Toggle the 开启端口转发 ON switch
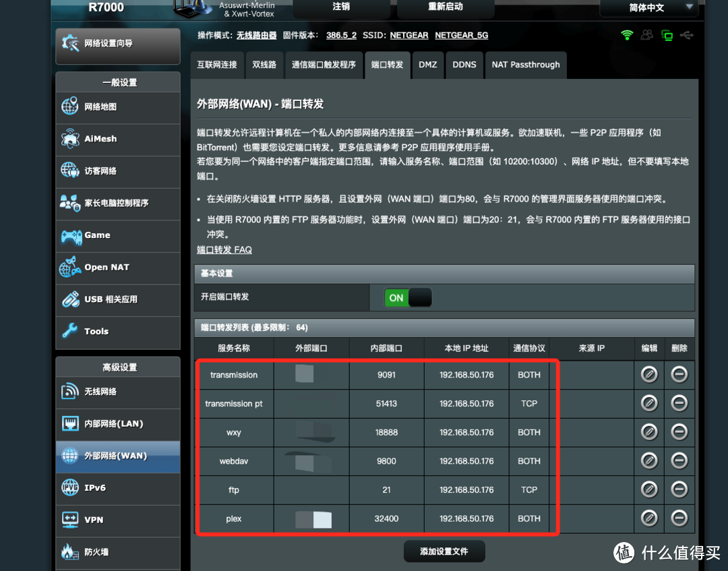 407,297
